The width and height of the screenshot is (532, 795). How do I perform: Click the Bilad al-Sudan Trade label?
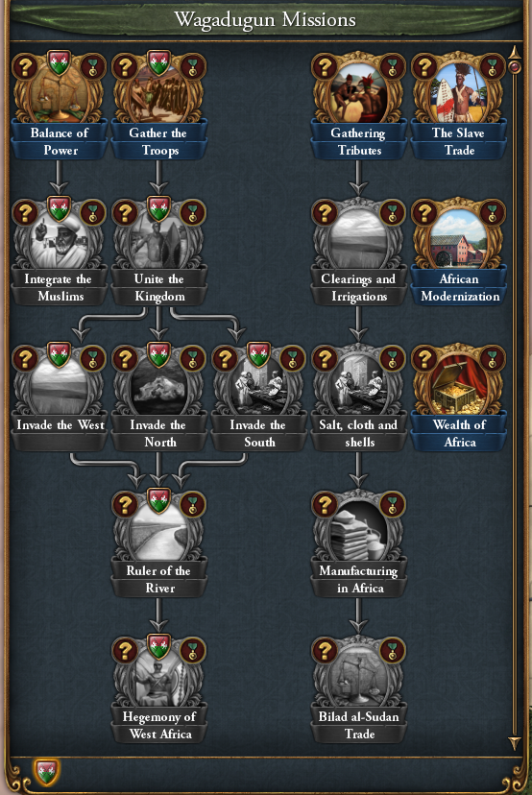point(359,725)
